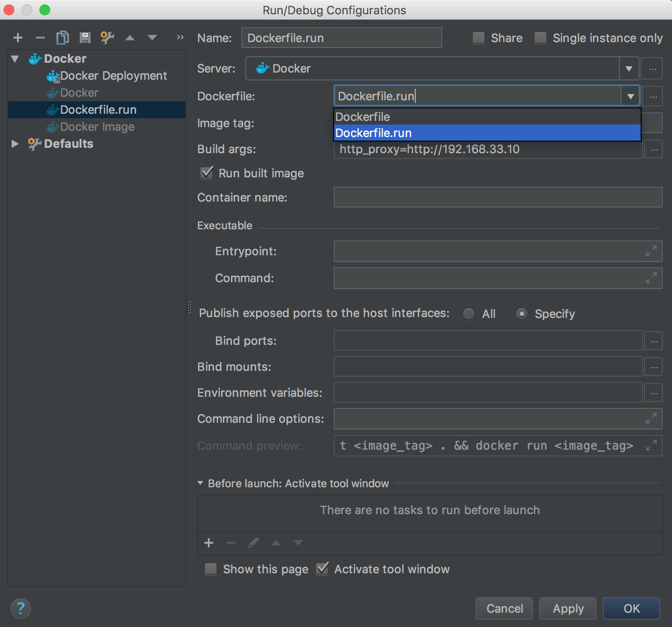Open the Server dropdown arrow

pos(629,69)
